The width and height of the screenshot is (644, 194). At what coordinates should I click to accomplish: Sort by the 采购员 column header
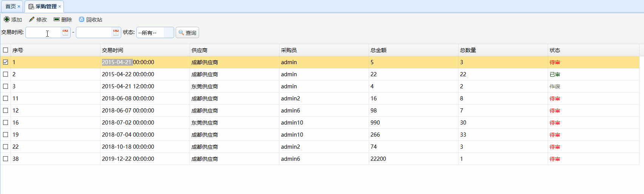(324, 50)
